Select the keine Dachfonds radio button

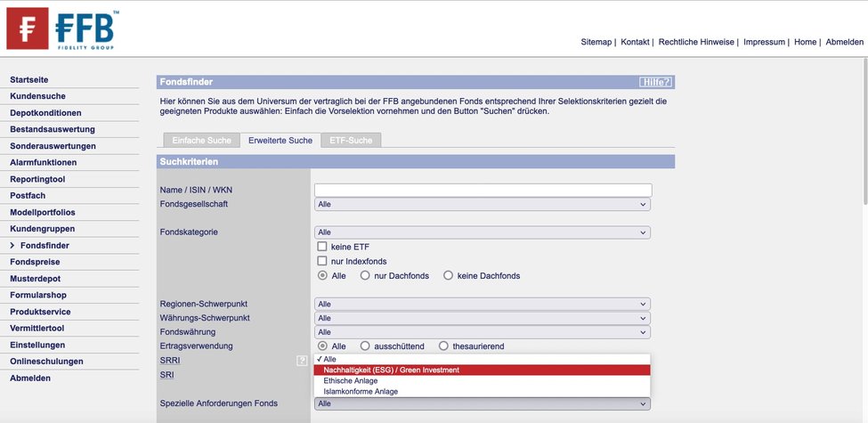click(448, 275)
